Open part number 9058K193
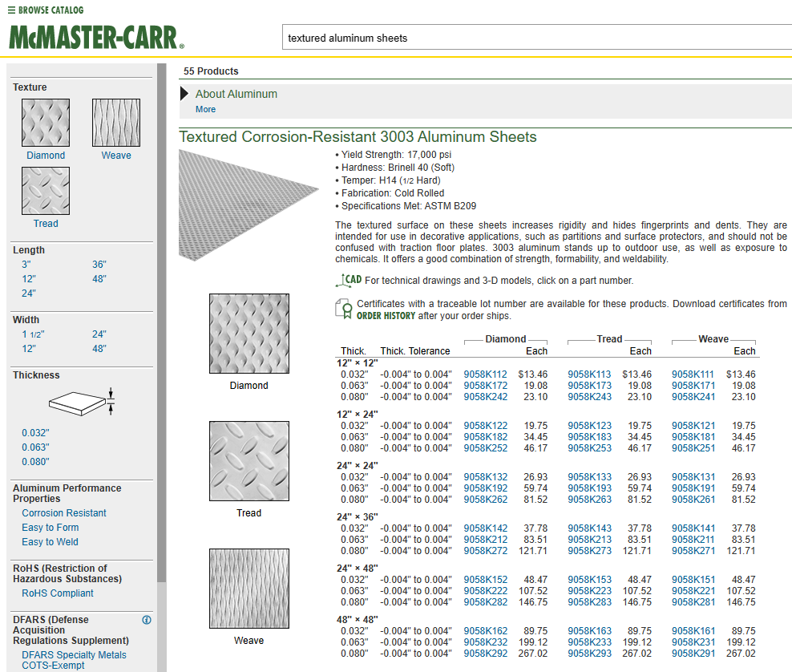 tap(589, 488)
